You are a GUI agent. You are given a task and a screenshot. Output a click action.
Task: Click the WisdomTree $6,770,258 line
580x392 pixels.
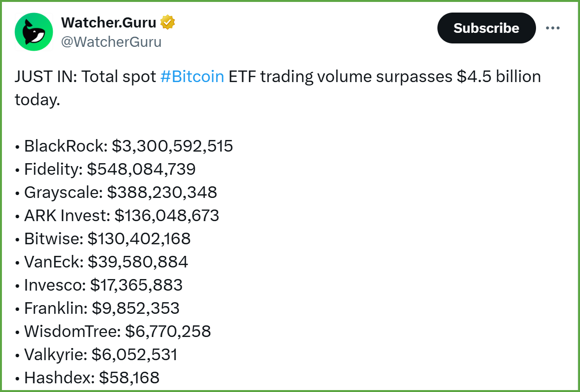tap(113, 331)
